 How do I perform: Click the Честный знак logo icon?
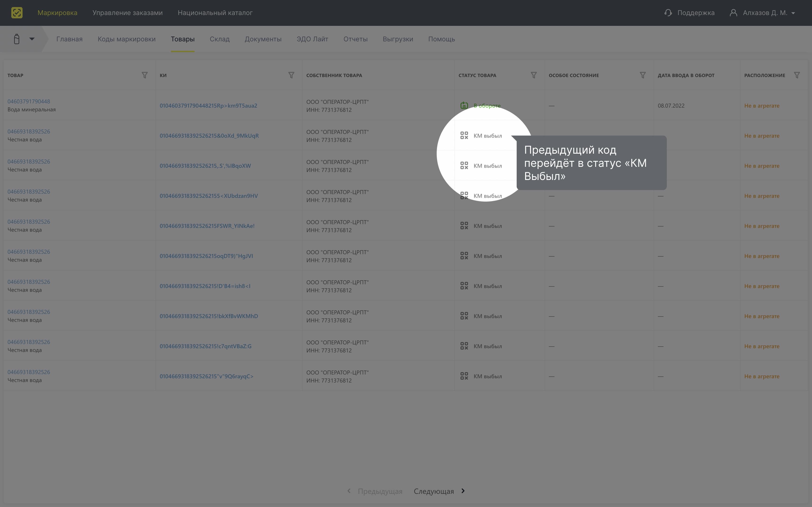17,13
